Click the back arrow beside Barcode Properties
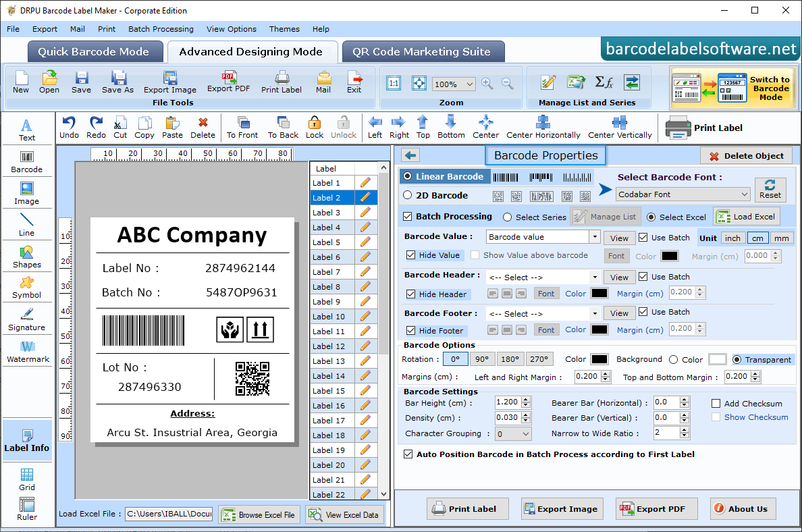This screenshot has width=802, height=532. click(x=410, y=155)
